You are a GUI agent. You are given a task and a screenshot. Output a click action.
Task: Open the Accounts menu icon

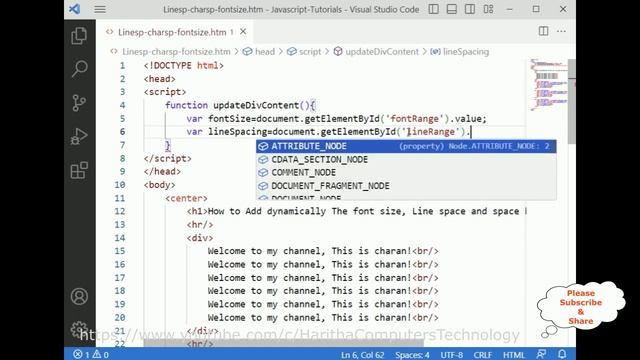(x=79, y=296)
